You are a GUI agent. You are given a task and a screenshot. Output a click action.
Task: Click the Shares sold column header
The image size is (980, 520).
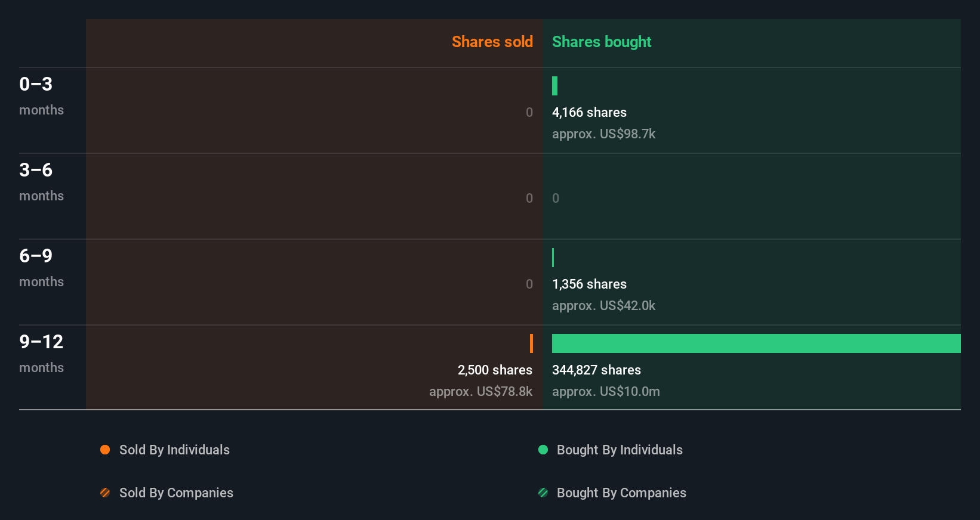point(492,42)
